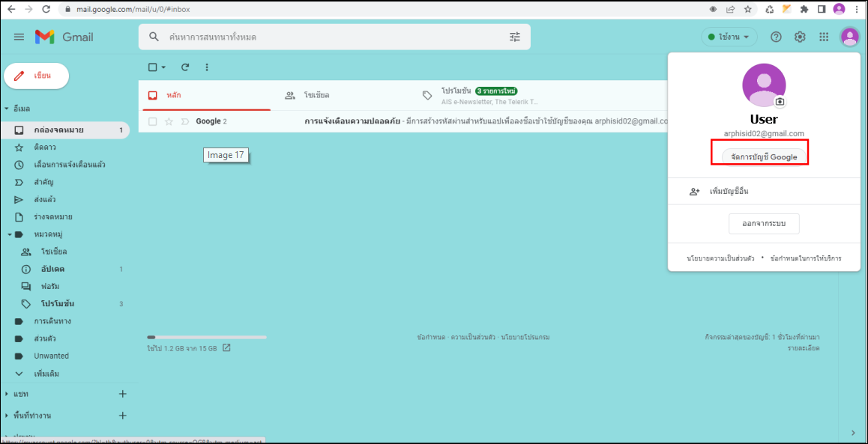Collapse the หมวดหมู่ categories tree
868x444 pixels.
point(10,234)
